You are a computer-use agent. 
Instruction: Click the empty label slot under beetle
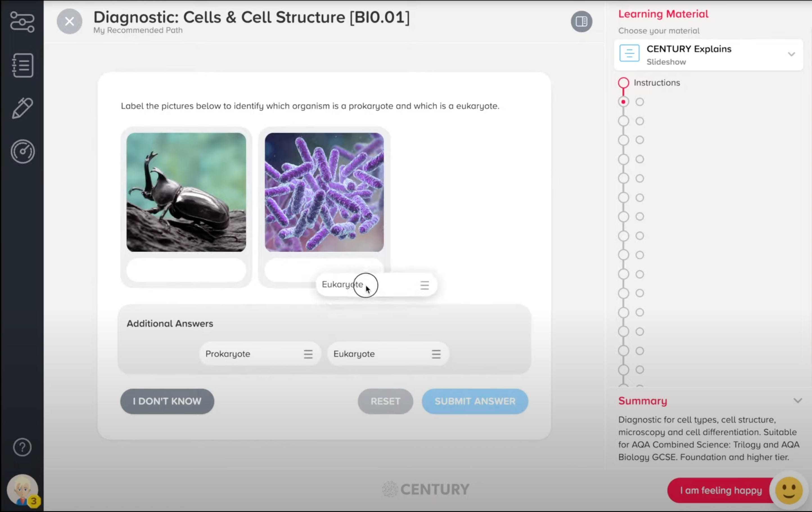186,270
